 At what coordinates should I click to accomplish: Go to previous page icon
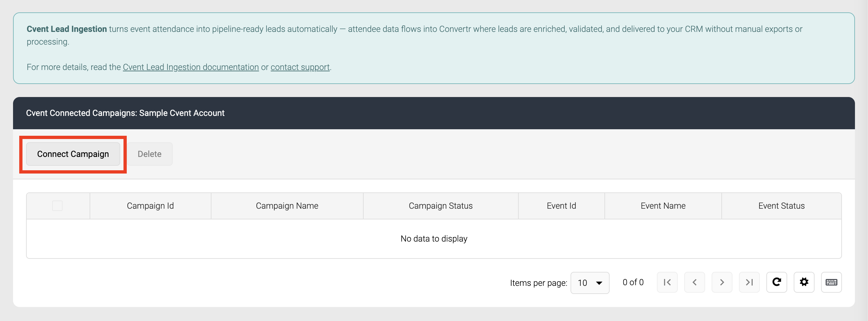pyautogui.click(x=694, y=282)
